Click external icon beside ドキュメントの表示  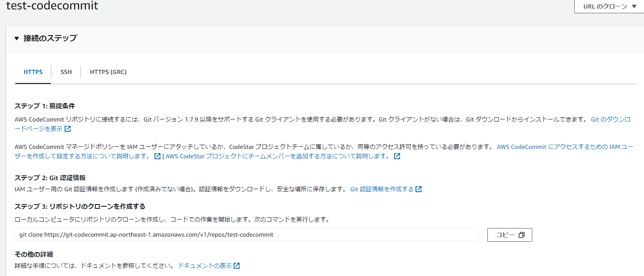237,266
